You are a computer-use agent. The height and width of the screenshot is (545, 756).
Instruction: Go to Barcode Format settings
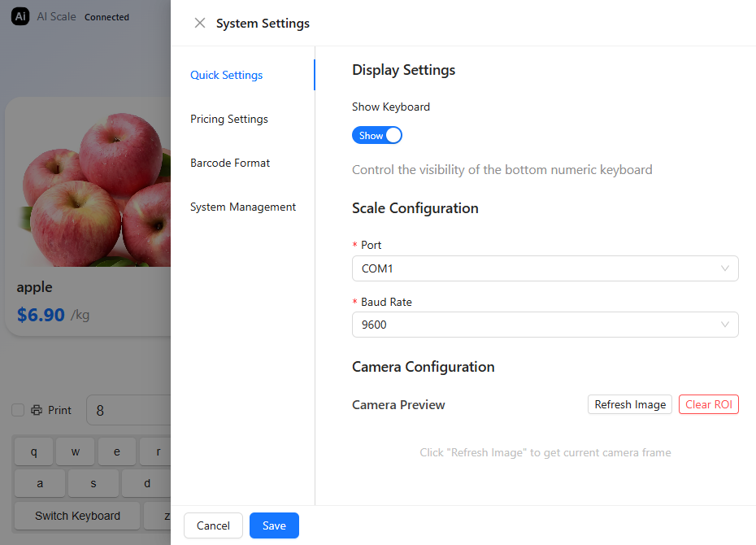coord(230,163)
